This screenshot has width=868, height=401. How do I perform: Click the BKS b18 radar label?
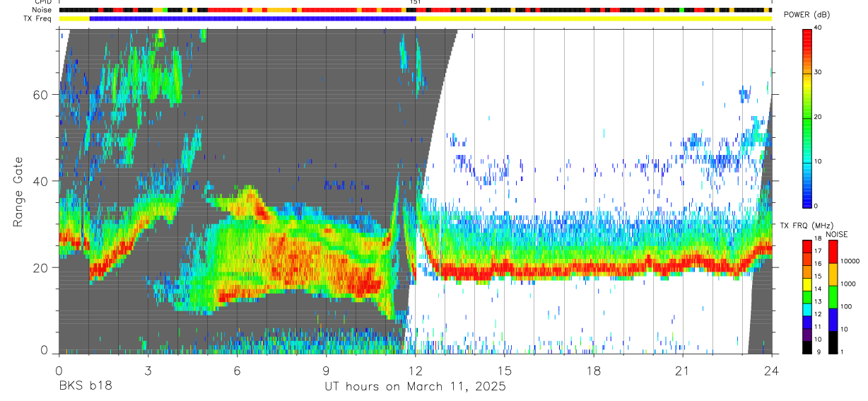coord(85,387)
